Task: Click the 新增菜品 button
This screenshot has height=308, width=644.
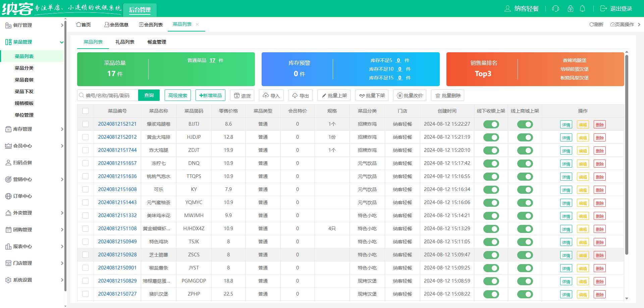Action: click(x=210, y=96)
